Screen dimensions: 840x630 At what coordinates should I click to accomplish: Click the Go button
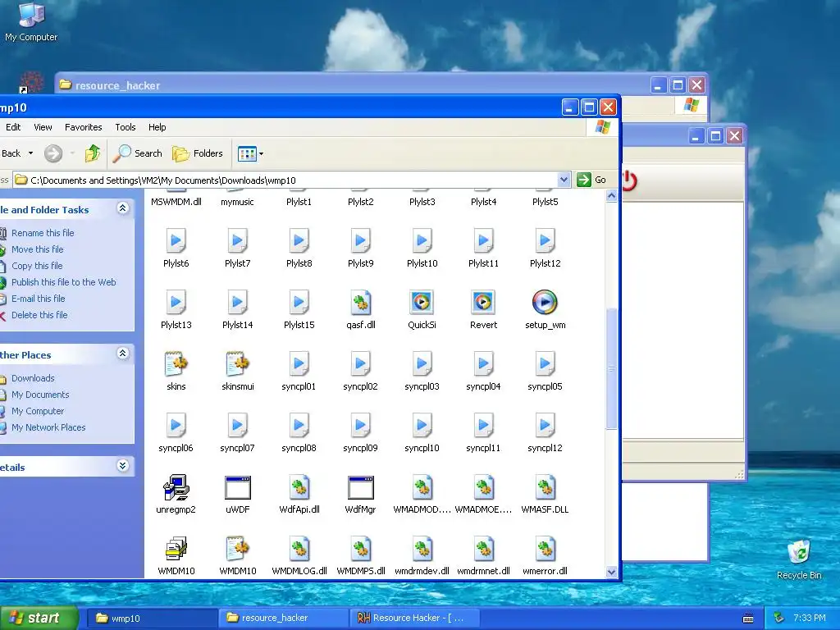592,180
